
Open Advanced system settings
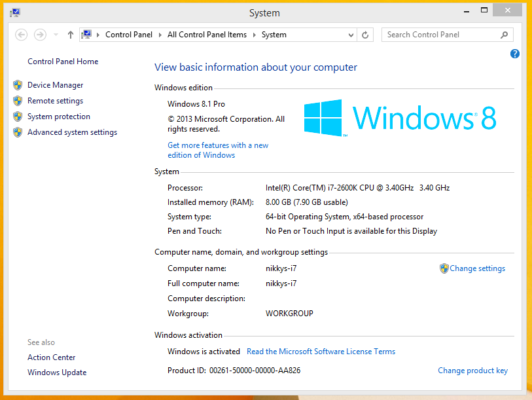pos(72,132)
